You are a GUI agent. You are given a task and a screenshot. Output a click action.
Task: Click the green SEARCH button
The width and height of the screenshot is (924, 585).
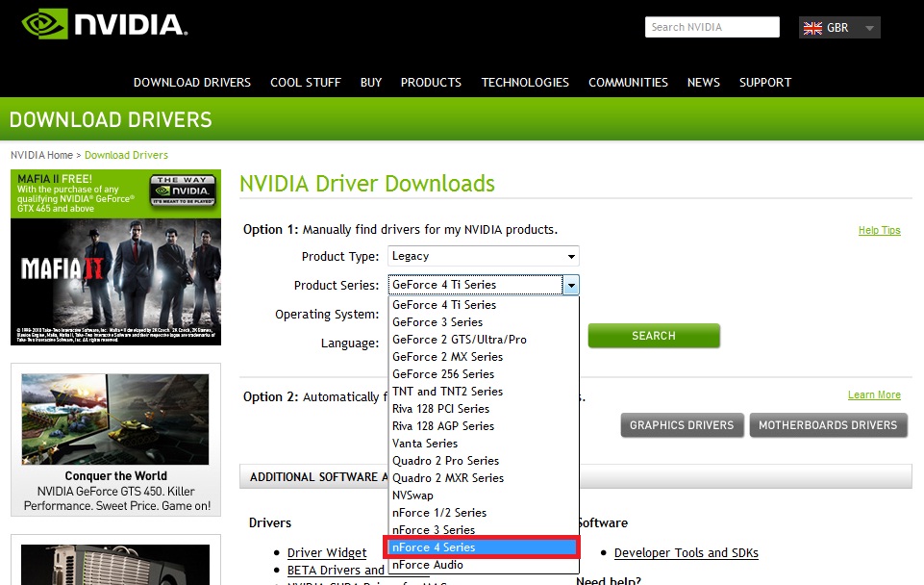(654, 336)
